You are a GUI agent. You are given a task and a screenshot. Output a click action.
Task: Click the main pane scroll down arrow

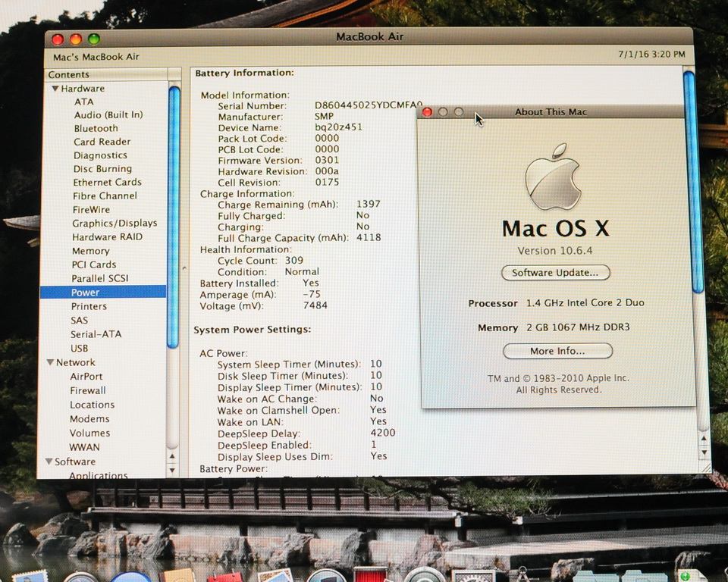coord(704,452)
